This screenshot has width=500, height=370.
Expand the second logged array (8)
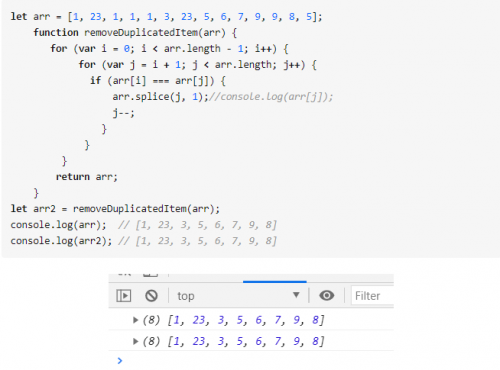pyautogui.click(x=135, y=341)
